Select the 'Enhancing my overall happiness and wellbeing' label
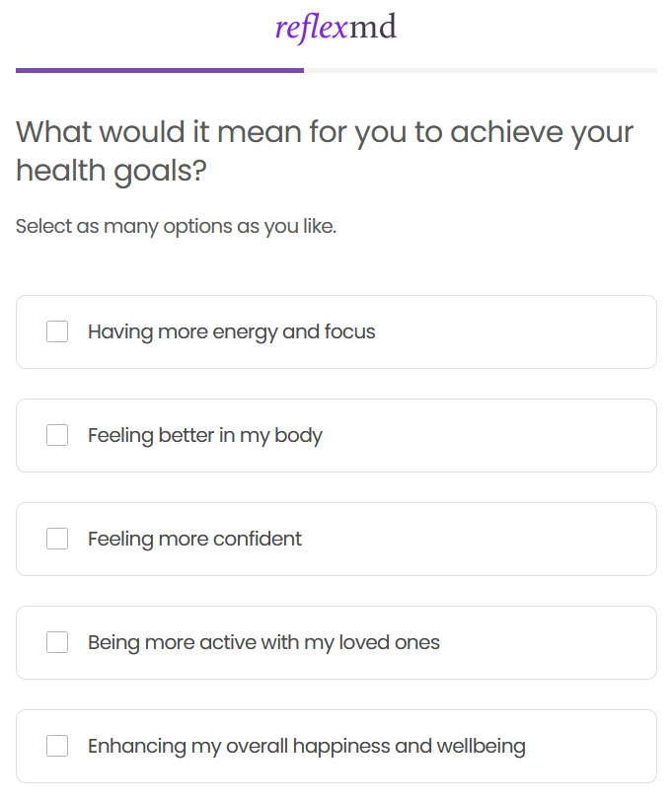Image resolution: width=672 pixels, height=801 pixels. [x=307, y=746]
